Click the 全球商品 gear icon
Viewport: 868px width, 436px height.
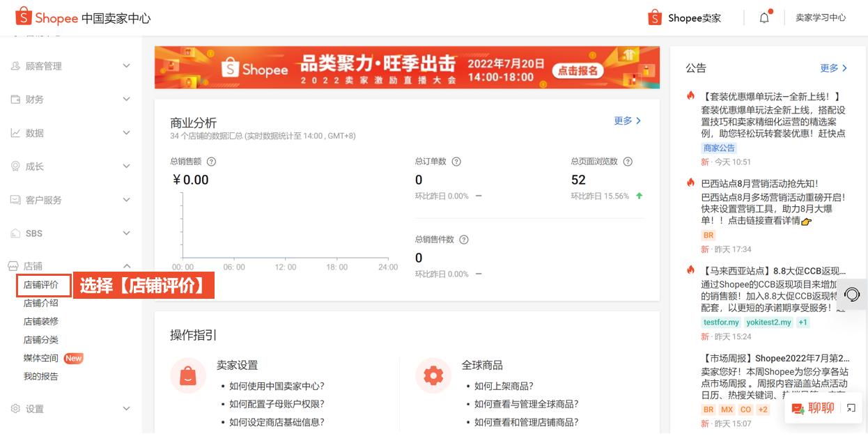click(x=433, y=375)
